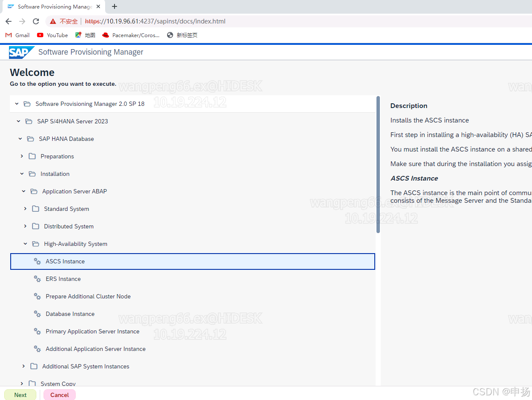Select Primary Application Server Instance option

tap(192, 331)
